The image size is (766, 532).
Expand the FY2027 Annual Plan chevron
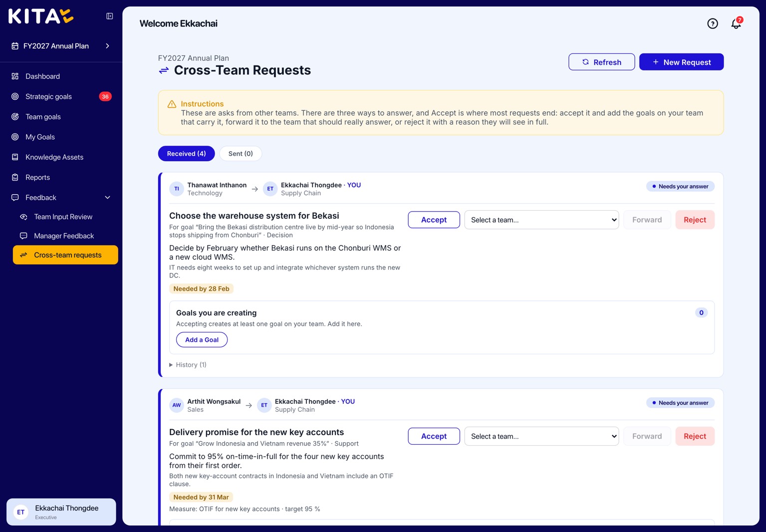tap(108, 46)
